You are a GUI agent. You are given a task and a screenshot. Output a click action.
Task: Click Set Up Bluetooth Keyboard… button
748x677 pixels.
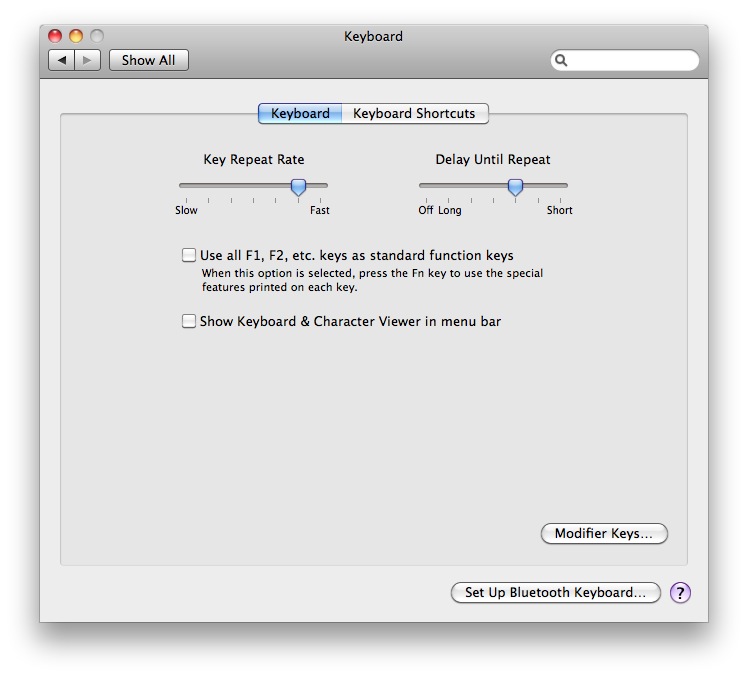(x=556, y=592)
